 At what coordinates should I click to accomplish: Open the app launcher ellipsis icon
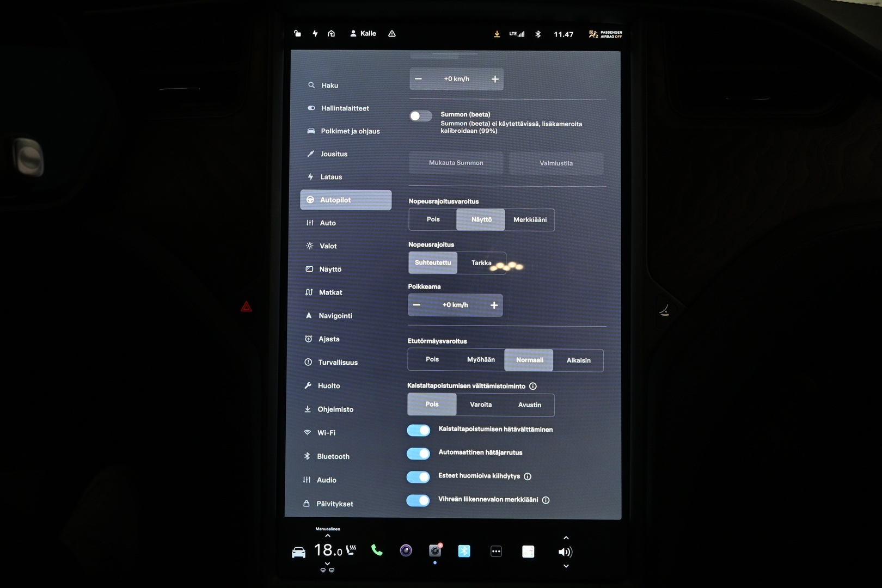pos(496,551)
